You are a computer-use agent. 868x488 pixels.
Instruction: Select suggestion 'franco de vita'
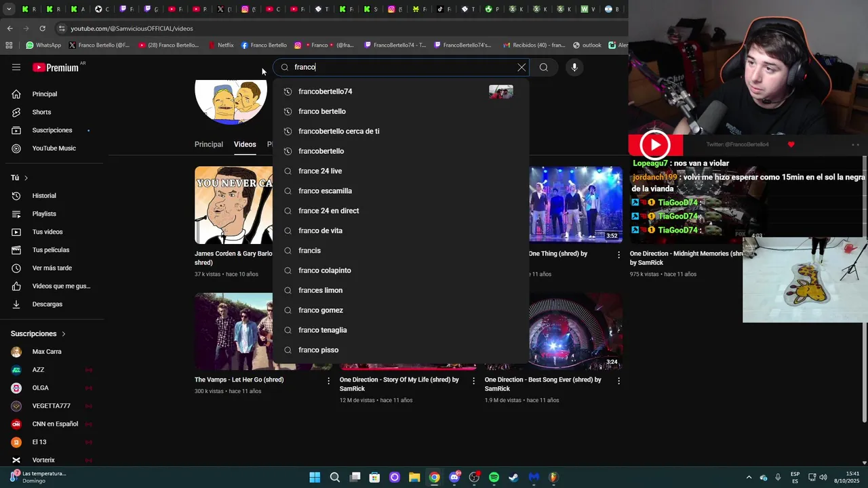pos(401,230)
